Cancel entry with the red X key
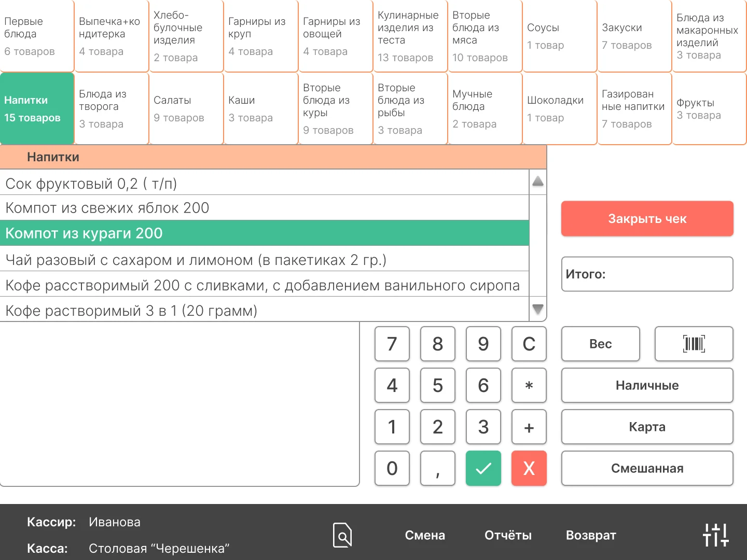This screenshot has width=747, height=560. tap(529, 468)
